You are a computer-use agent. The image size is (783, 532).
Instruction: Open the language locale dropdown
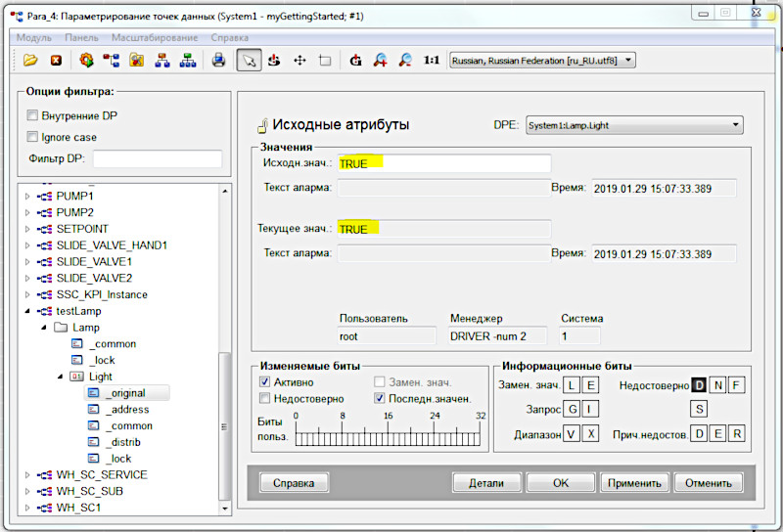coord(542,61)
